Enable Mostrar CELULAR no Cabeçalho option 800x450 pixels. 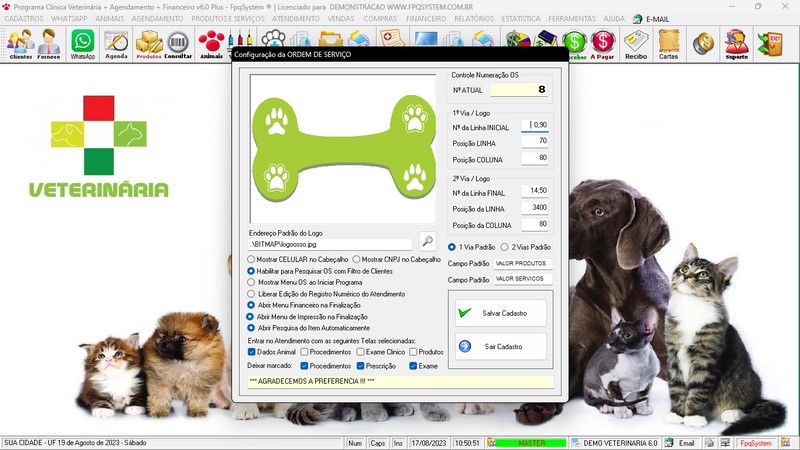click(251, 259)
